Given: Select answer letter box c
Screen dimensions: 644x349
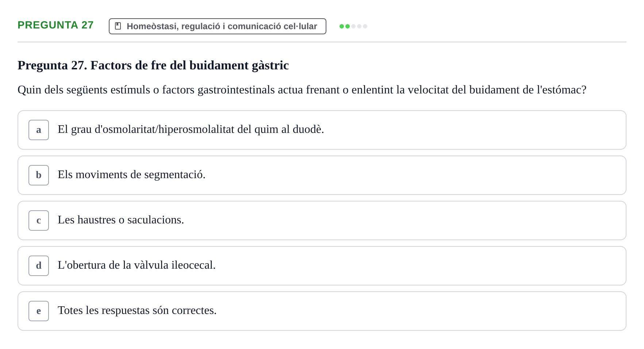Looking at the screenshot, I should pos(39,220).
